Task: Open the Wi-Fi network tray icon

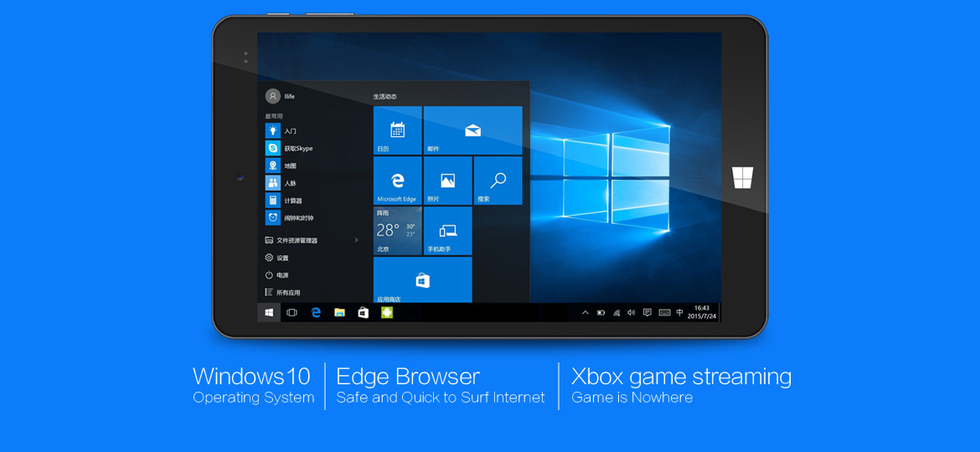Action: (616, 313)
